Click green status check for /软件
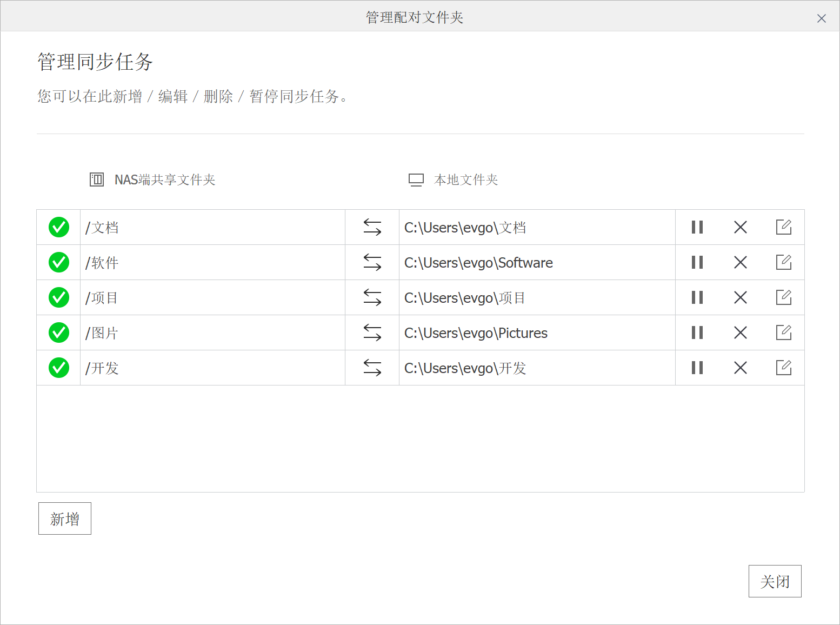 coord(59,262)
